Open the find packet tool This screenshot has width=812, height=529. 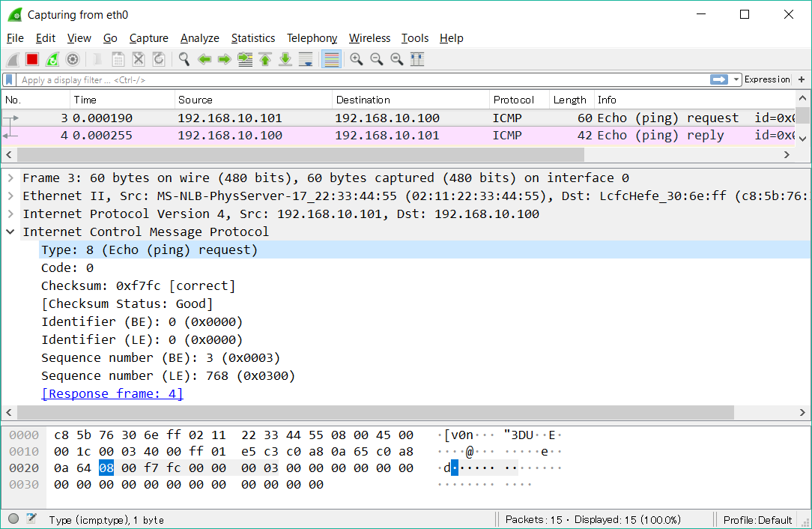tap(184, 58)
